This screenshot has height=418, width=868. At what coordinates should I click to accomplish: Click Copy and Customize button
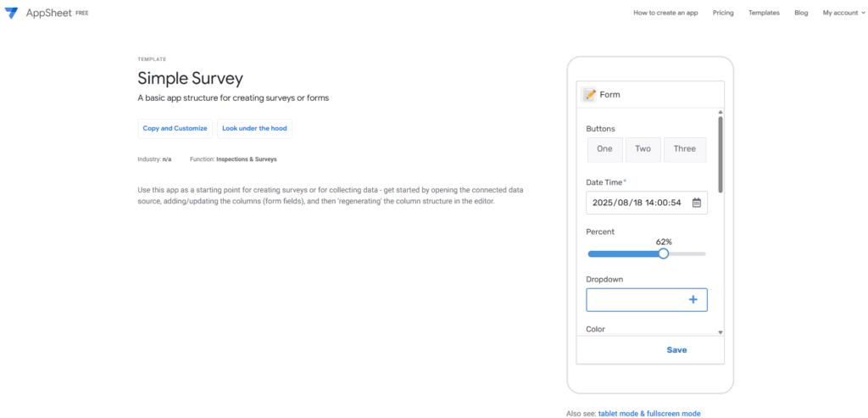(175, 128)
